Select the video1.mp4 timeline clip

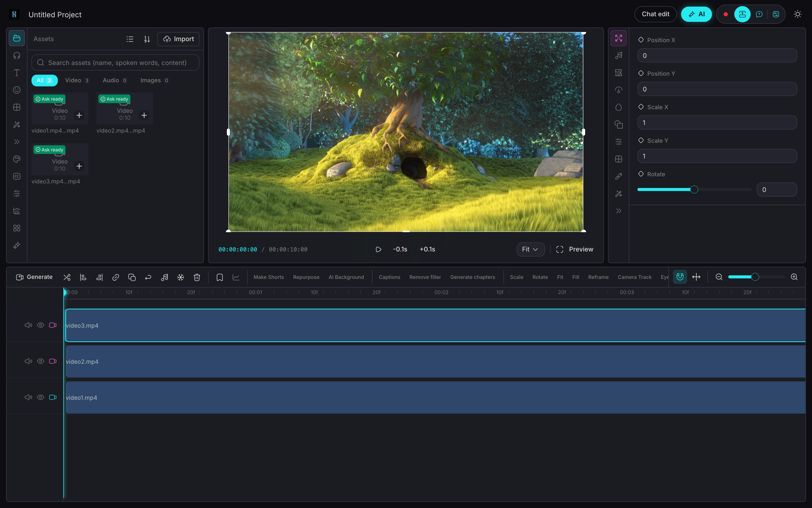click(x=435, y=398)
